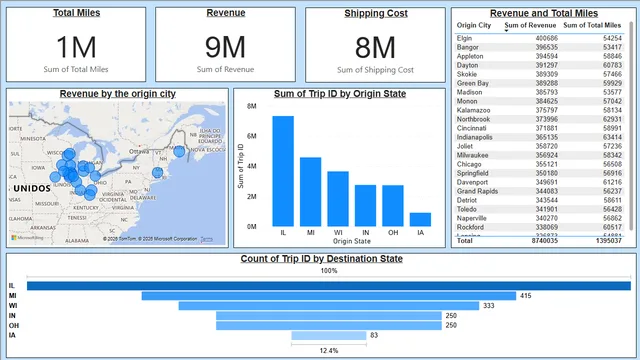640x360 pixels.
Task: Select the Indianapolis city cell
Action: [x=474, y=137]
